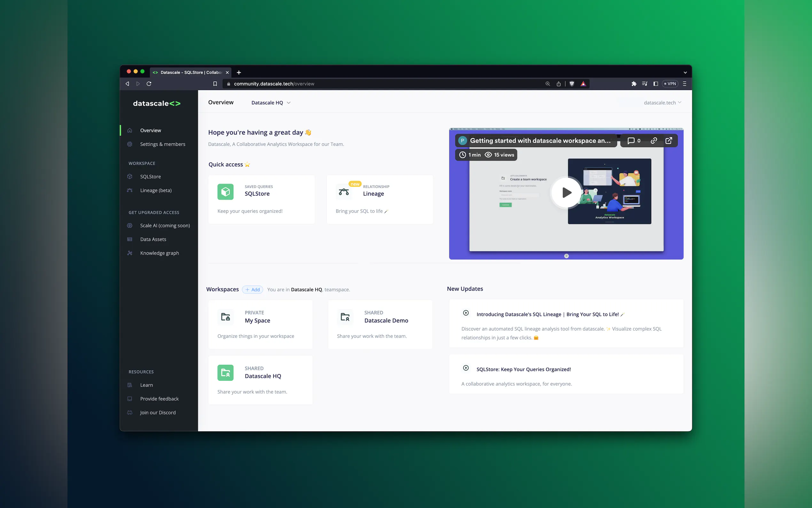The image size is (812, 508).
Task: Click the Add workspace button
Action: point(253,290)
